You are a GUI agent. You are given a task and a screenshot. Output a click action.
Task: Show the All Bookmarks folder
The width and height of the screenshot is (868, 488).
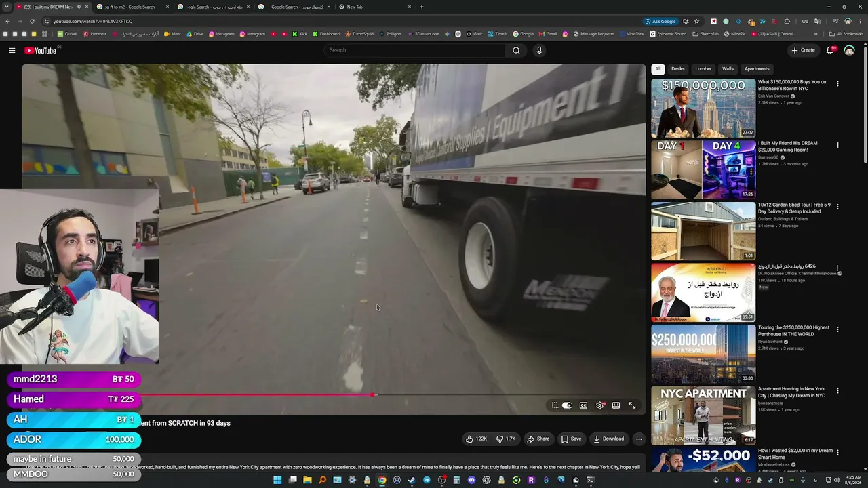(x=846, y=34)
